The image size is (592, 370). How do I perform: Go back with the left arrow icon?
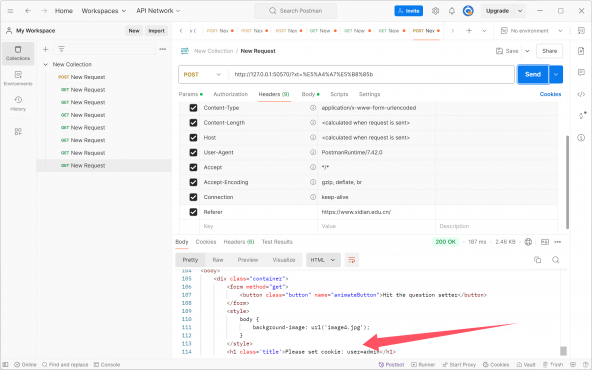28,11
